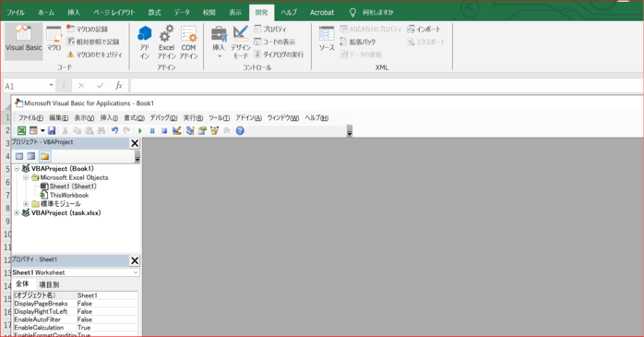The image size is (644, 337).
Task: Open the Acrobat ribbon tab
Action: 322,12
